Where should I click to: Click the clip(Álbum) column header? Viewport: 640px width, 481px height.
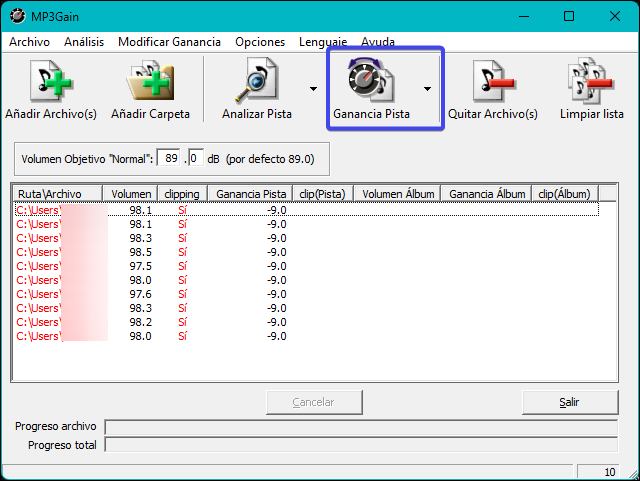pyautogui.click(x=564, y=194)
